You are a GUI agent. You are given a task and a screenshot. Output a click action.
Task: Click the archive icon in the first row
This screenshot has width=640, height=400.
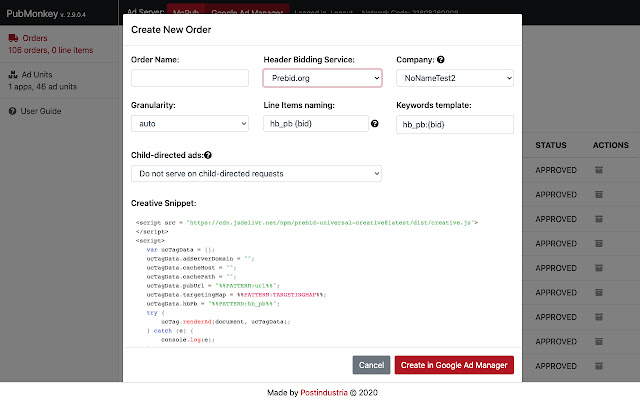[x=598, y=170]
